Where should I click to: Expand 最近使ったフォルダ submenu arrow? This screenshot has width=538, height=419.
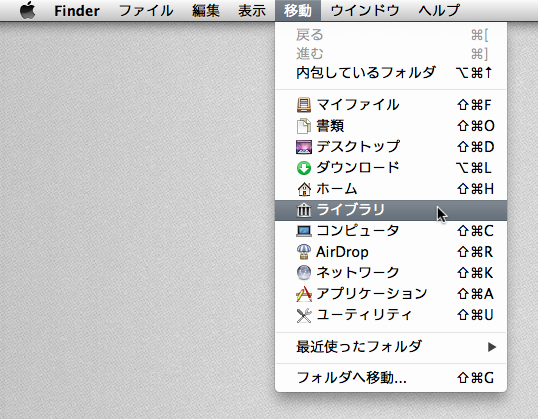(x=492, y=347)
